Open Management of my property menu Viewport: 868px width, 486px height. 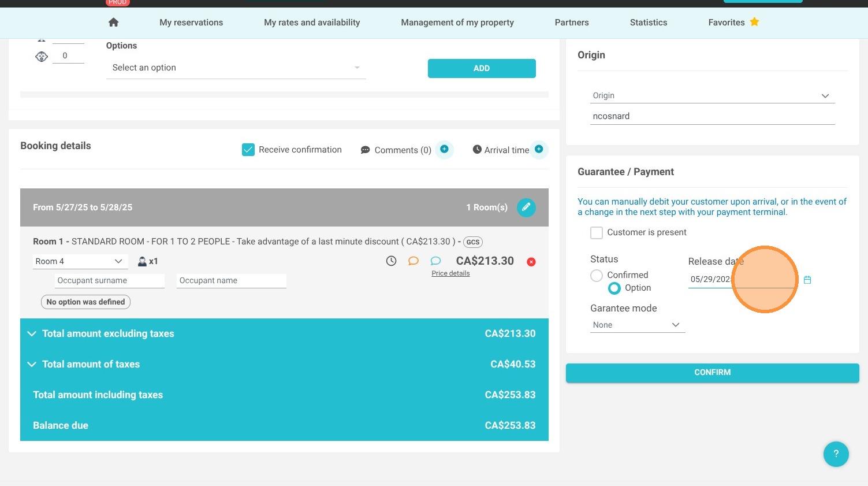[457, 23]
